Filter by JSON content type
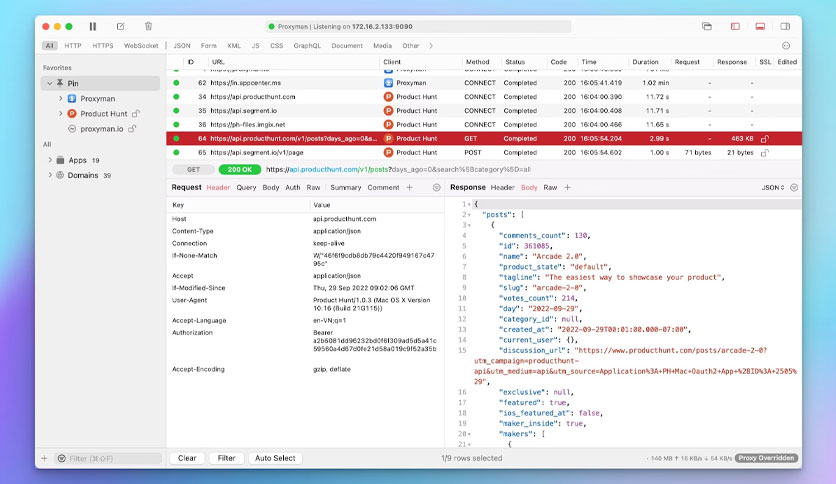 pos(182,46)
